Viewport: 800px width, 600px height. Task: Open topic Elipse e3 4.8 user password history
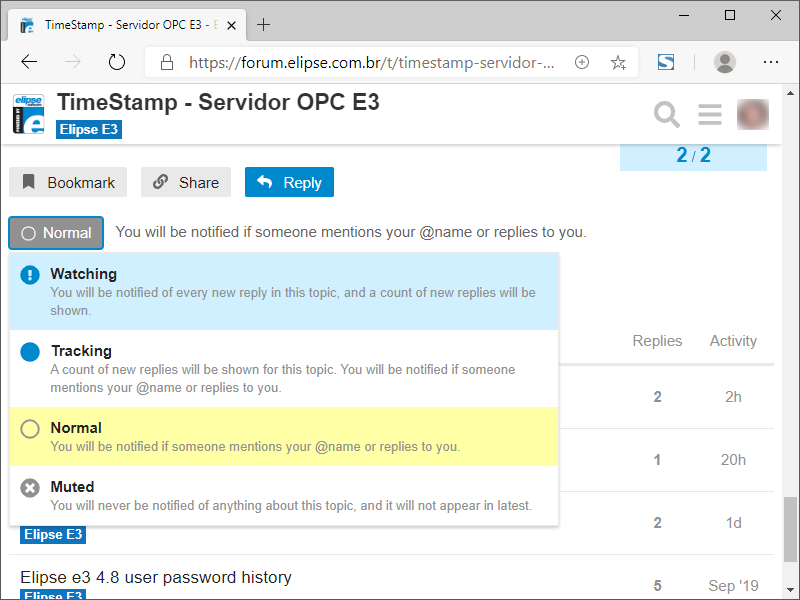(156, 577)
